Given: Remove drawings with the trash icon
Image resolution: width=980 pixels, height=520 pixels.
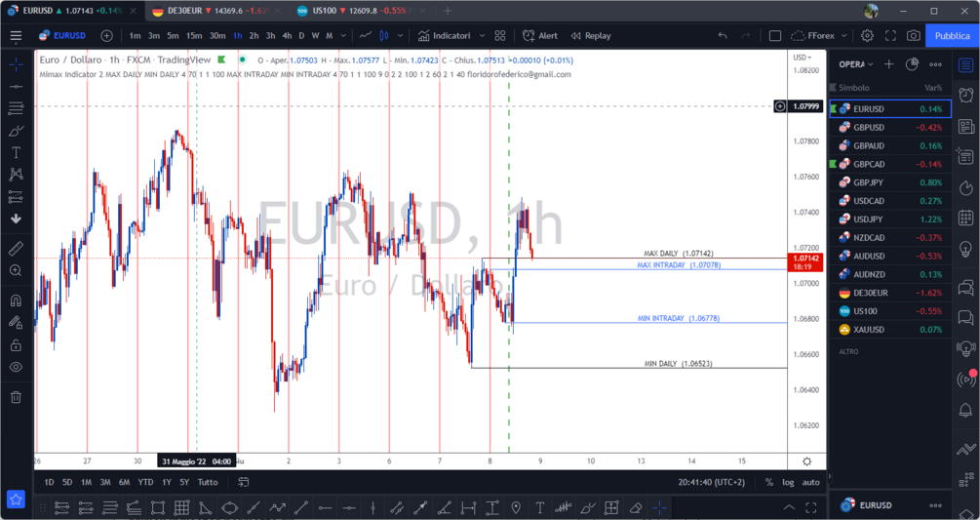Looking at the screenshot, I should point(17,397).
